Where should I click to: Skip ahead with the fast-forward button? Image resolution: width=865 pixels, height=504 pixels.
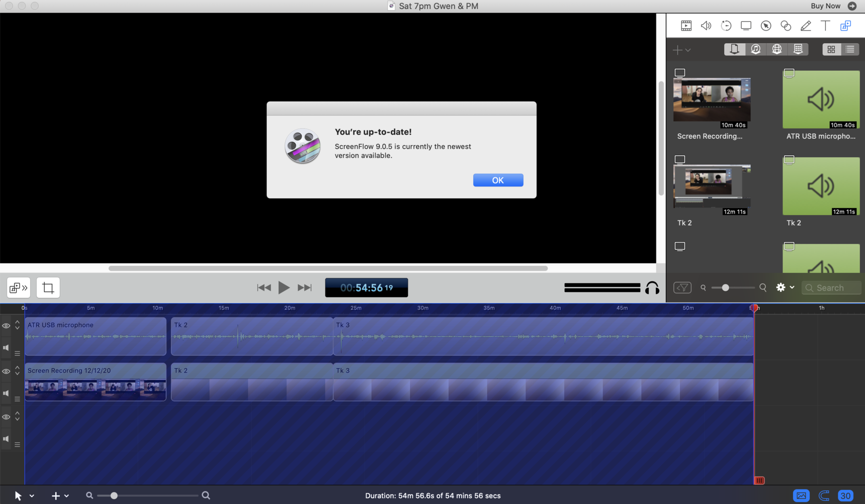point(304,287)
